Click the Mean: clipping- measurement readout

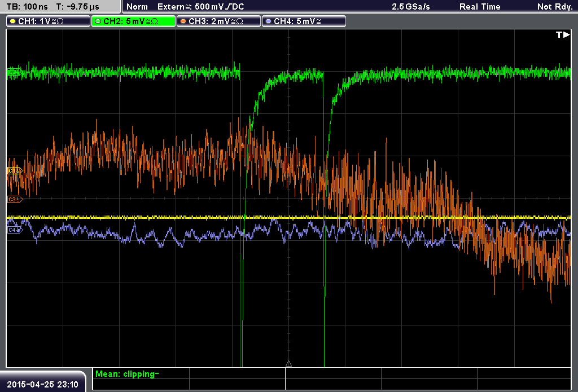click(x=127, y=373)
